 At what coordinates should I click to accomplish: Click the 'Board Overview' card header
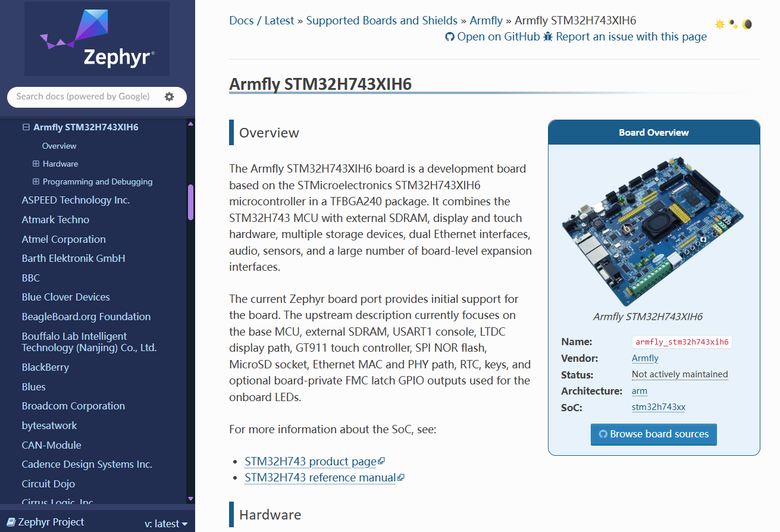click(x=654, y=133)
